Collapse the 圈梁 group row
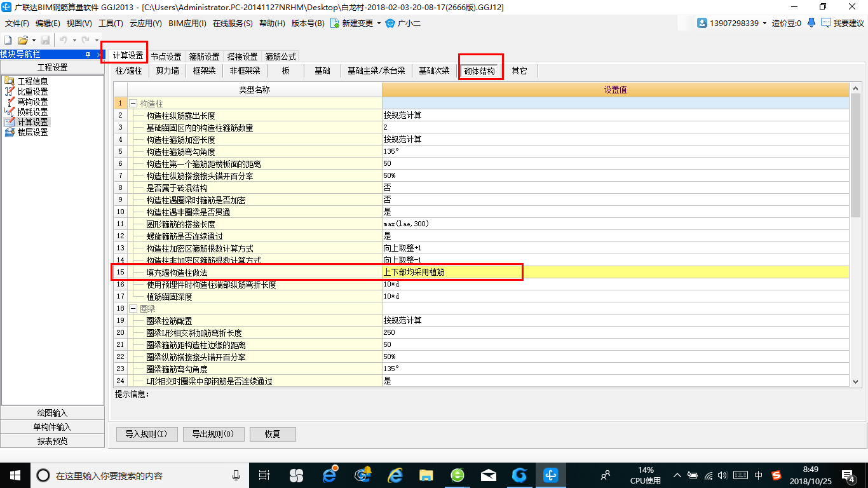This screenshot has width=868, height=488. pos(133,308)
